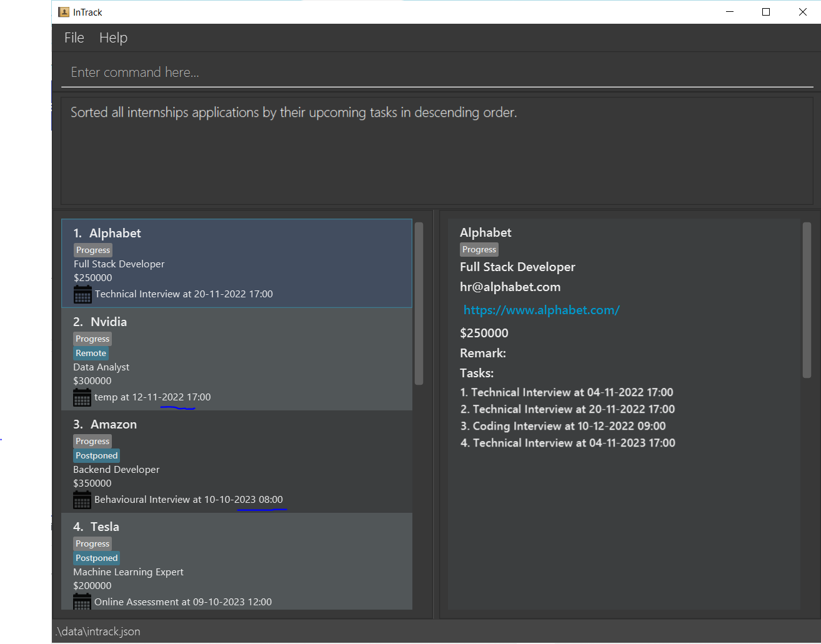Click the '$350000' salary text

(92, 483)
